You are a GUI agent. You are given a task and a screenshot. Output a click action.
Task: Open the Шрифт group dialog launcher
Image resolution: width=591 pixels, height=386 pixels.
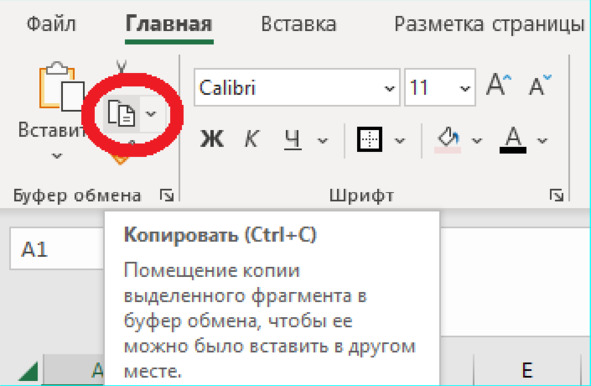pos(557,195)
